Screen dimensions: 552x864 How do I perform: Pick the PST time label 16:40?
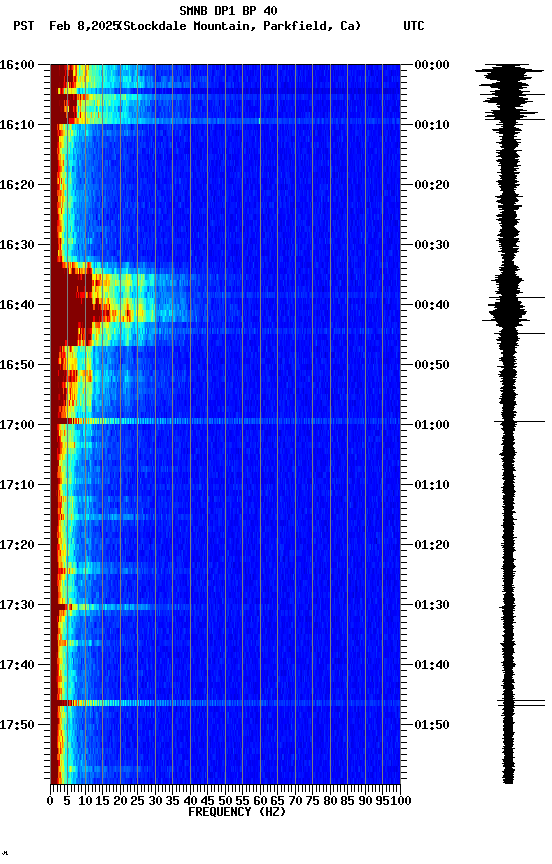pos(17,305)
